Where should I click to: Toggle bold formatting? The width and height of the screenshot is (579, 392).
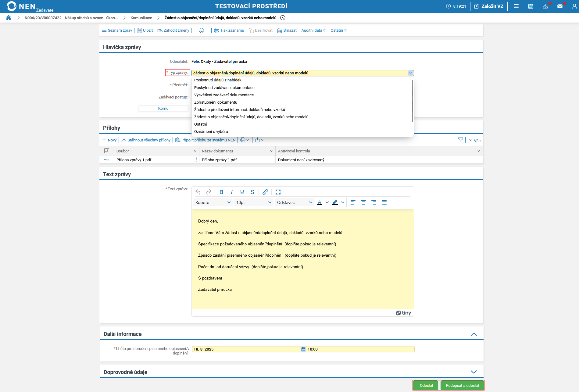[x=221, y=192]
